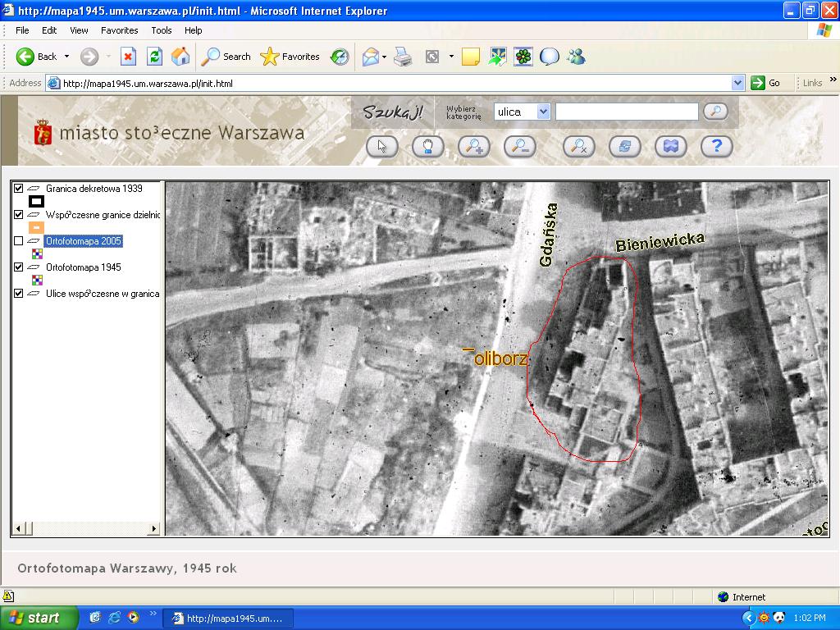The height and width of the screenshot is (630, 840).
Task: Open the ulica category dropdown
Action: click(x=543, y=112)
